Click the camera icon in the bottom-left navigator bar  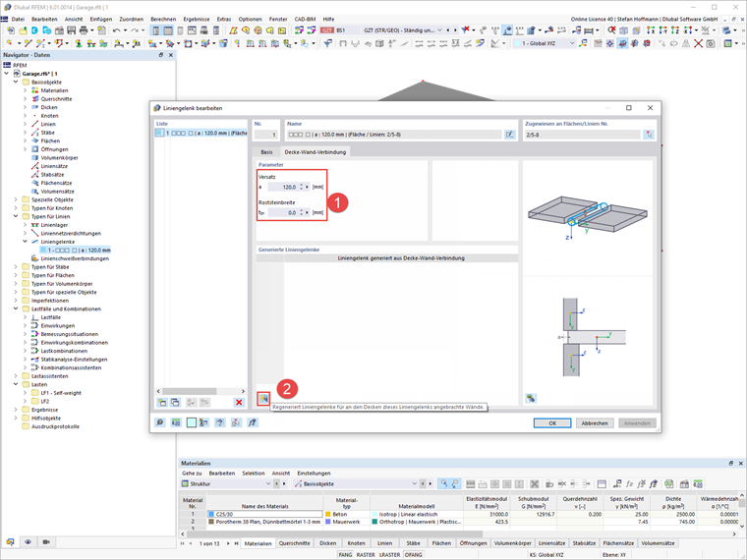click(46, 542)
